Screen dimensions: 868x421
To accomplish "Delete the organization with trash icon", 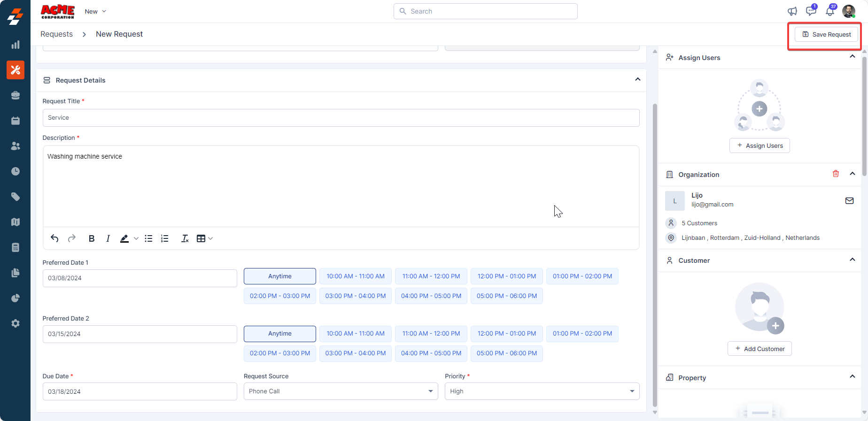I will (836, 174).
